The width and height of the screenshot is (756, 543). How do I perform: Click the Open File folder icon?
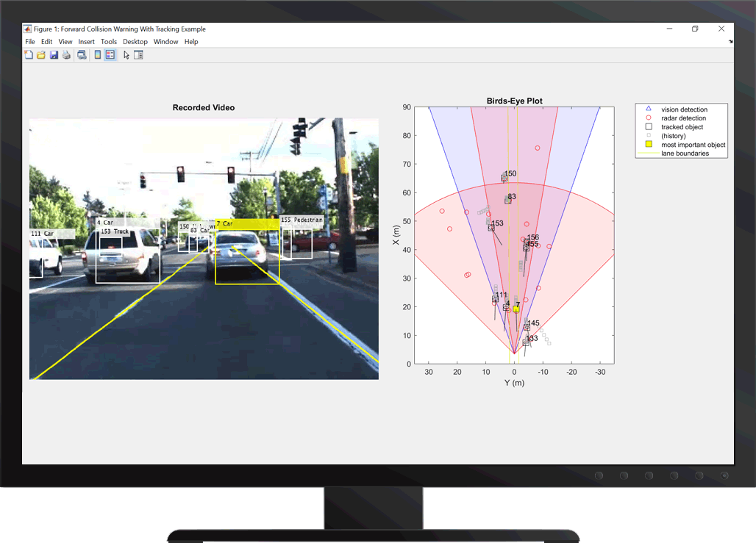[x=41, y=55]
